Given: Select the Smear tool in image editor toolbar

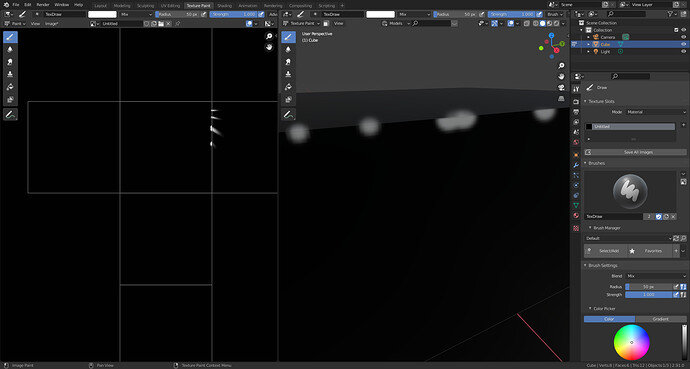Looking at the screenshot, I should pyautogui.click(x=10, y=62).
